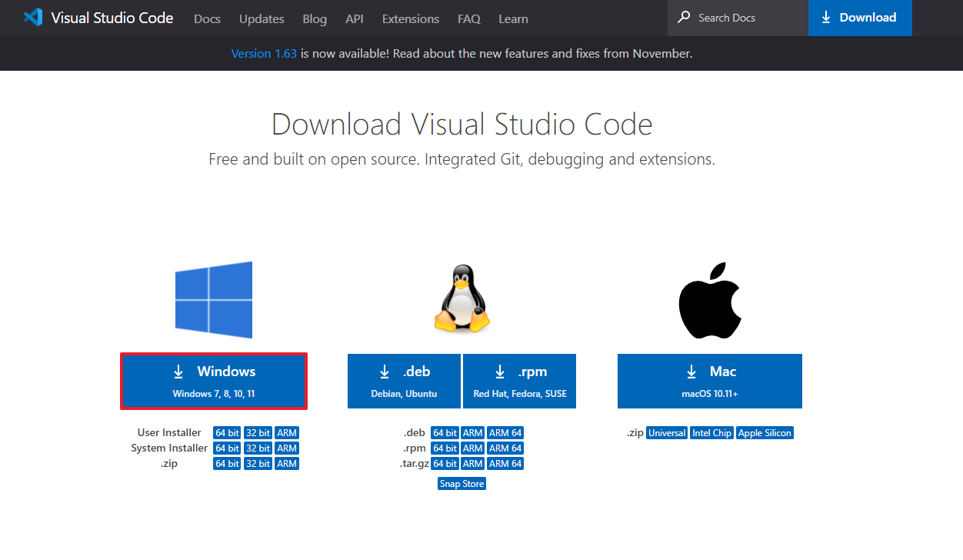This screenshot has height=560, width=963.
Task: Open the Updates page
Action: pos(262,18)
